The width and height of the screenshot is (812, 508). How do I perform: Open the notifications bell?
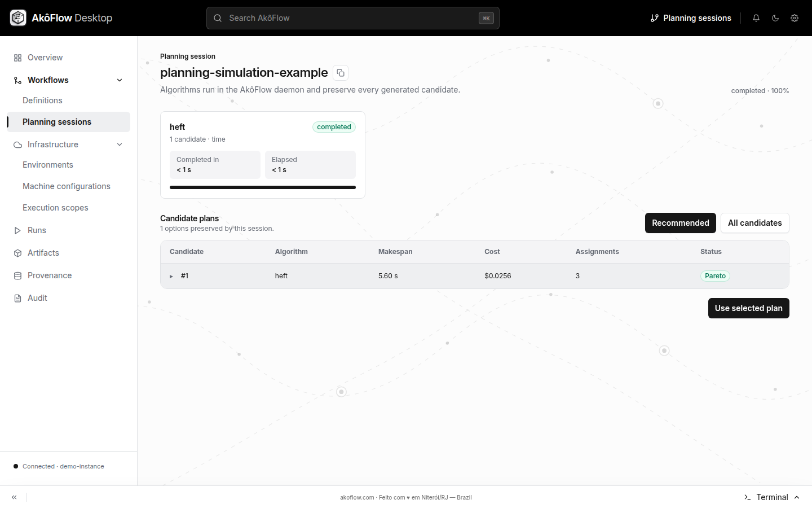pyautogui.click(x=756, y=18)
